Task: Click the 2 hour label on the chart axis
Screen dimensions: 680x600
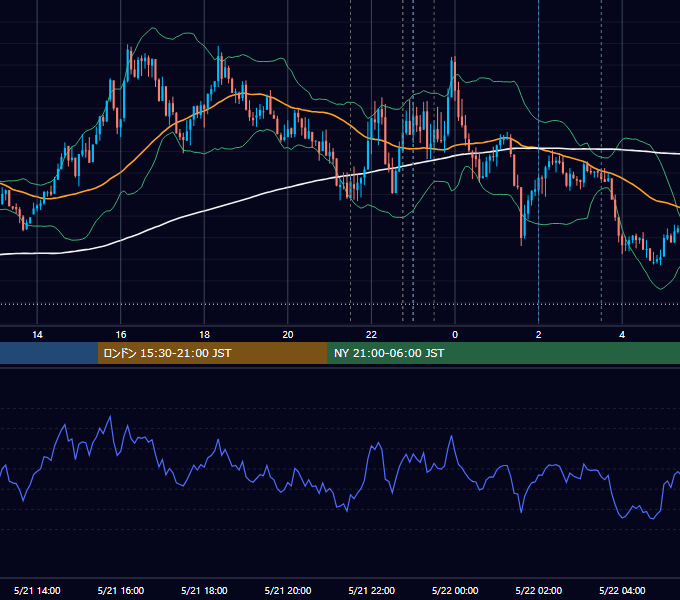Action: click(x=539, y=335)
